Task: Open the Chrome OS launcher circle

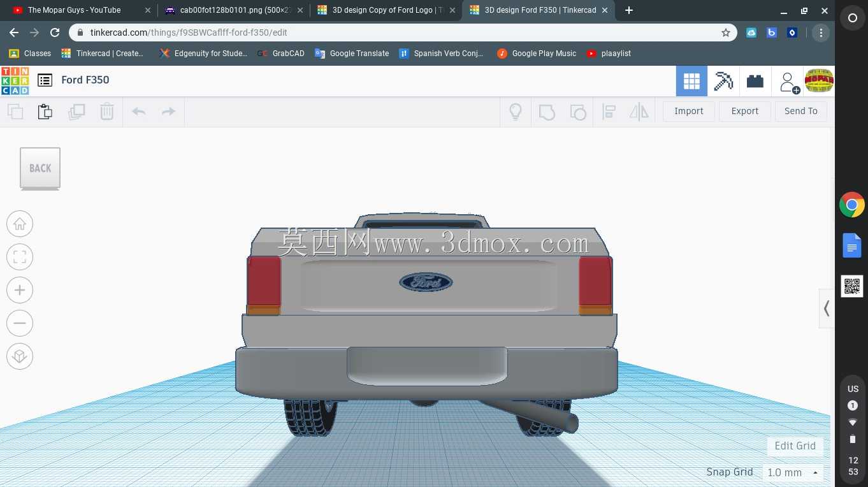Action: tap(852, 18)
